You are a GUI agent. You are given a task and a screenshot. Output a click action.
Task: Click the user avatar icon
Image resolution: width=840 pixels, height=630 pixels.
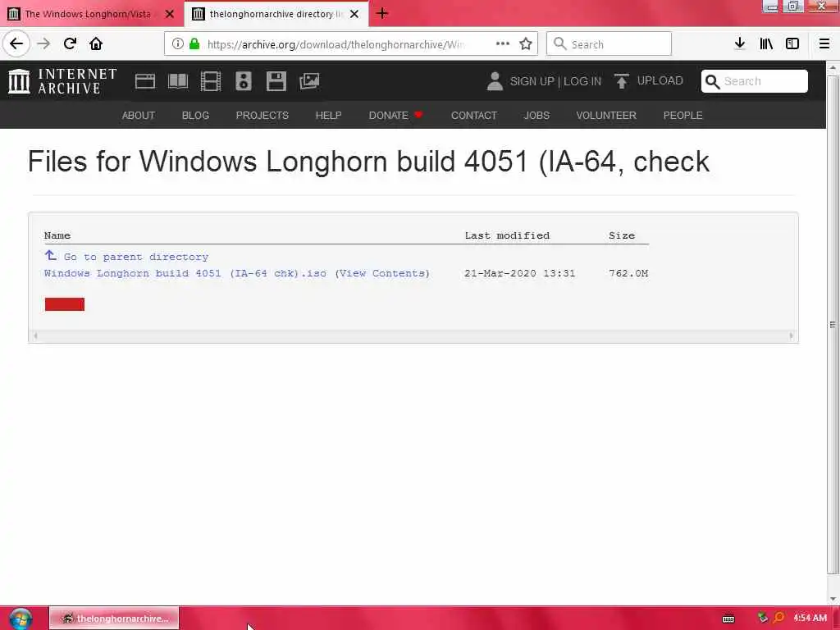click(495, 81)
